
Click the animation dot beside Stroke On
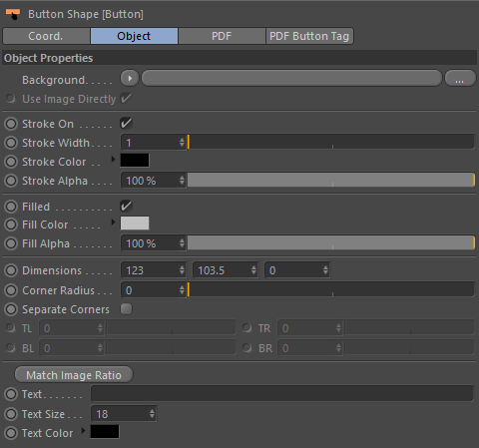(x=11, y=124)
